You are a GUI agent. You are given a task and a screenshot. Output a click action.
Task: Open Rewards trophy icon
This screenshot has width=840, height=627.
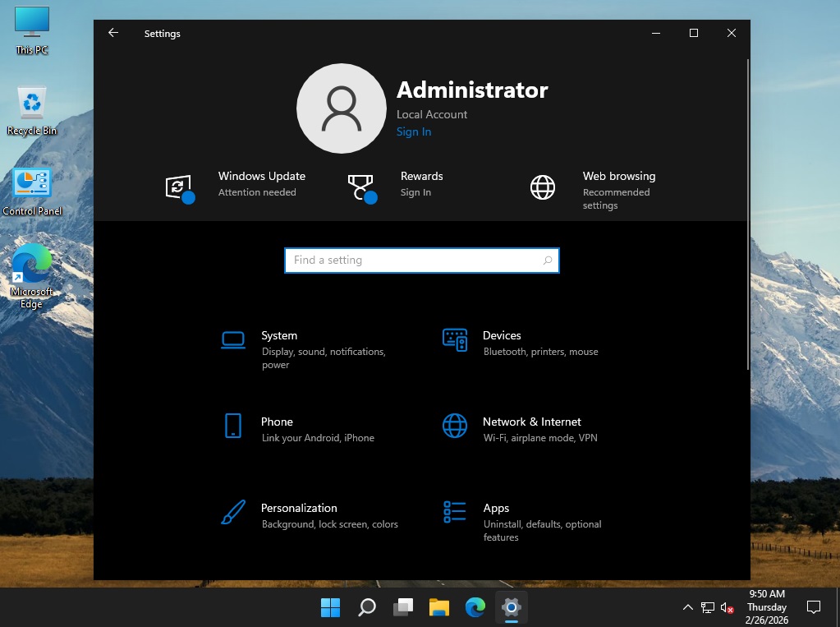361,187
